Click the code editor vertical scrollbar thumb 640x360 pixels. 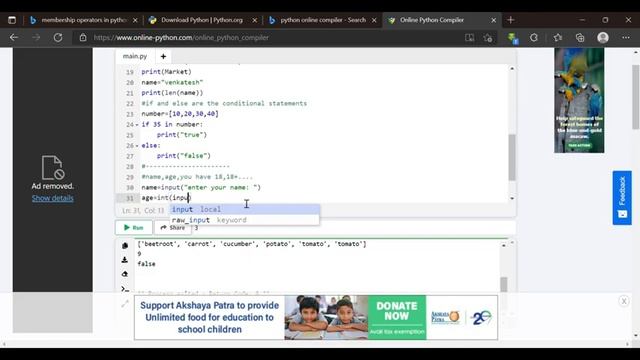[x=512, y=157]
